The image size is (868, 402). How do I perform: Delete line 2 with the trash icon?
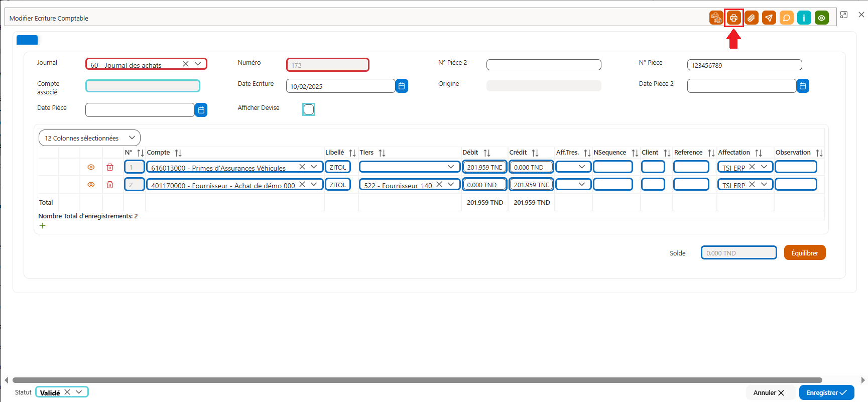coord(110,185)
